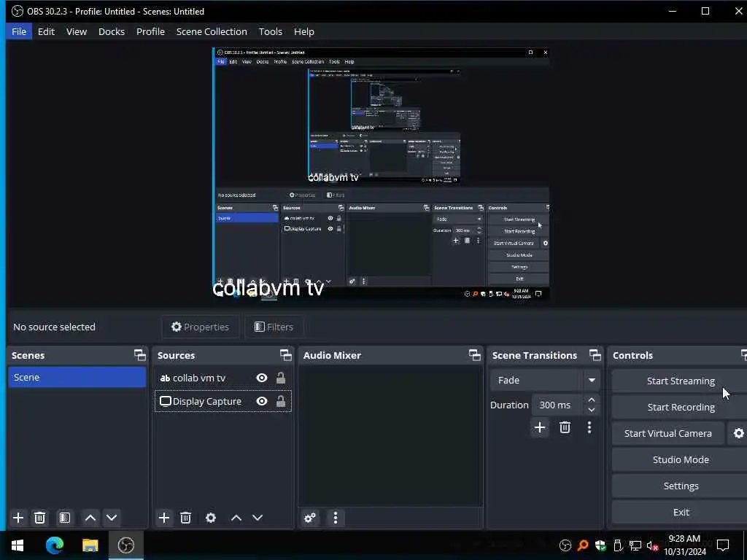Open the Edit menu
747x560 pixels.
point(46,31)
